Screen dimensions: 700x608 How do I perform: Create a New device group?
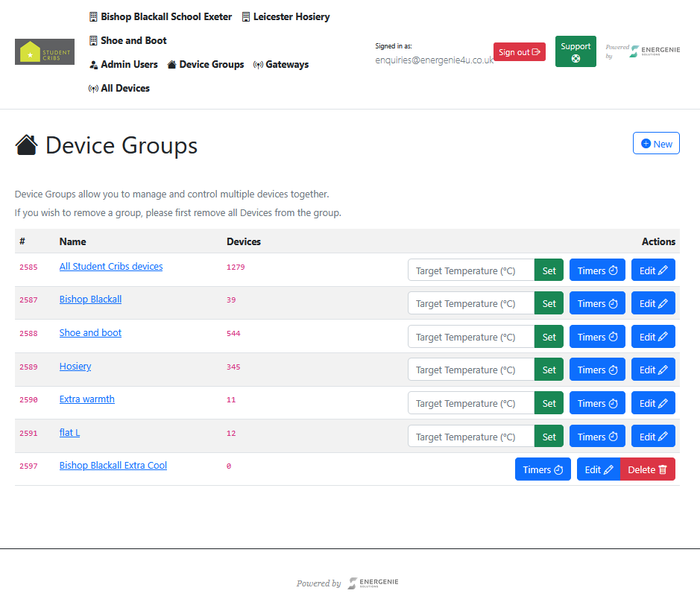pyautogui.click(x=656, y=143)
